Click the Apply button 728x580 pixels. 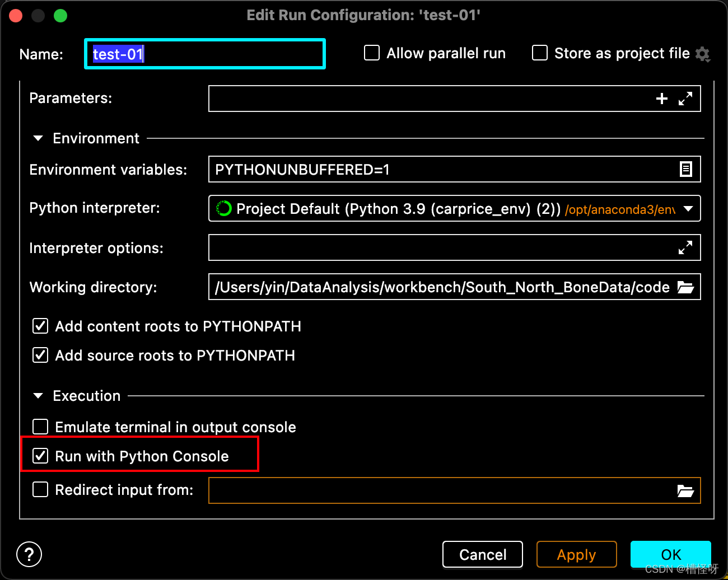click(x=577, y=554)
